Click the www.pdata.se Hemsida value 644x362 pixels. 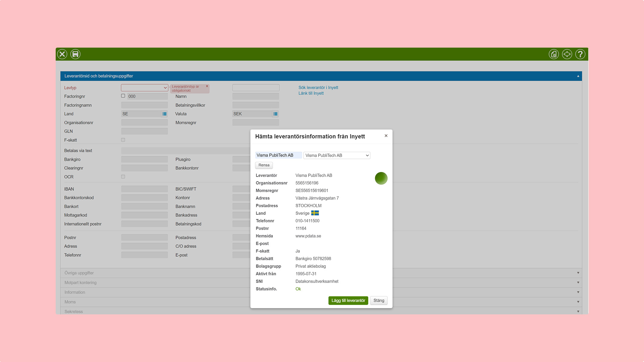(308, 236)
